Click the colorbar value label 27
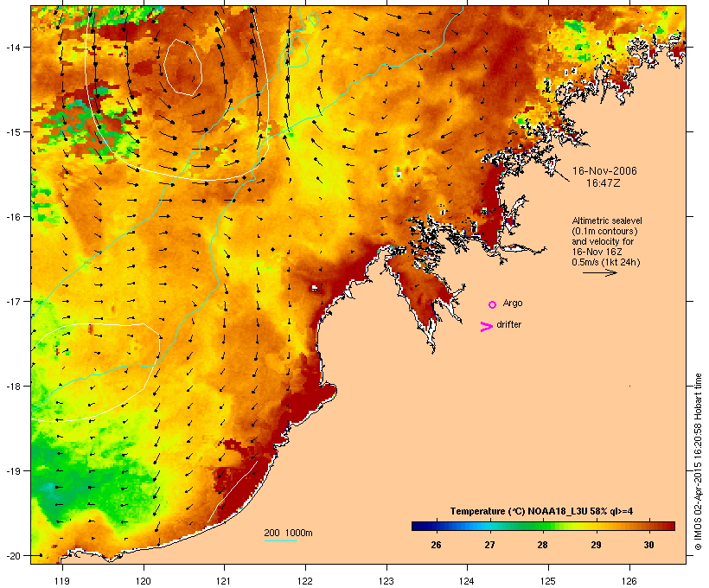Image resolution: width=709 pixels, height=588 pixels. 489,545
